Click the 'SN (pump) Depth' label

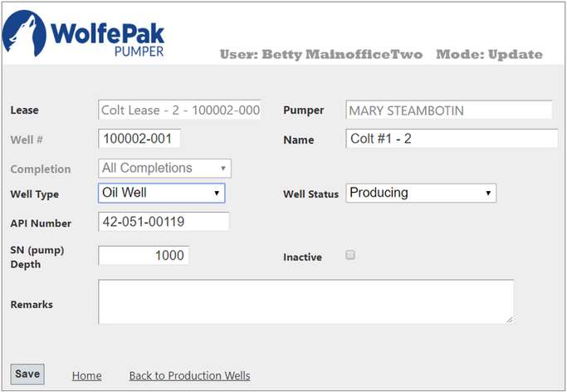point(37,257)
